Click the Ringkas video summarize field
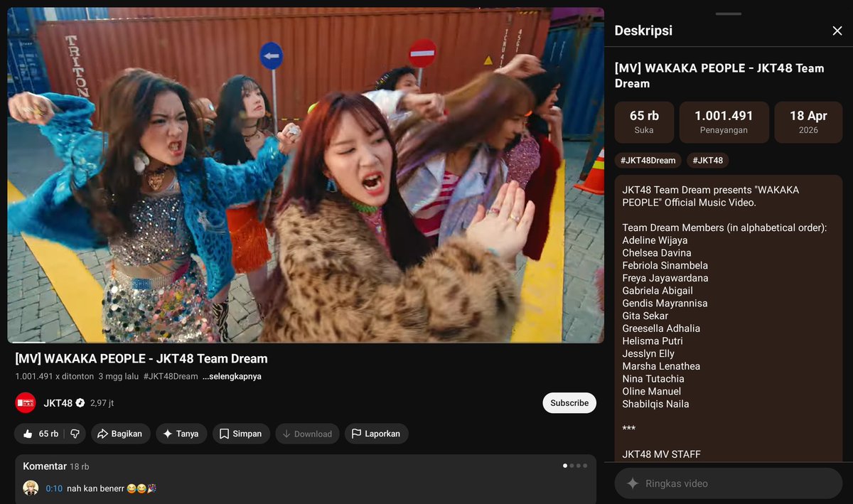The width and height of the screenshot is (853, 504). pos(728,483)
